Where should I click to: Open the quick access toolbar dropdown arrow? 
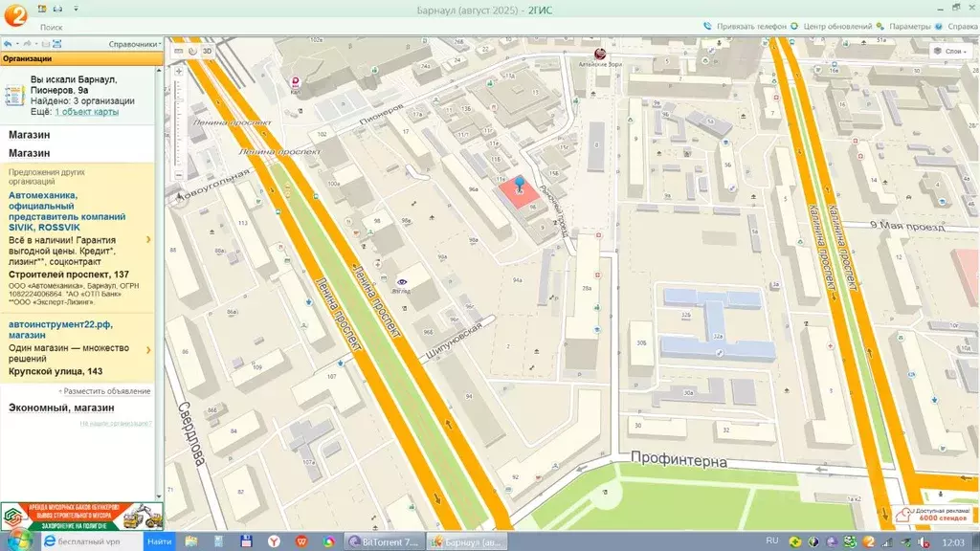point(77,8)
